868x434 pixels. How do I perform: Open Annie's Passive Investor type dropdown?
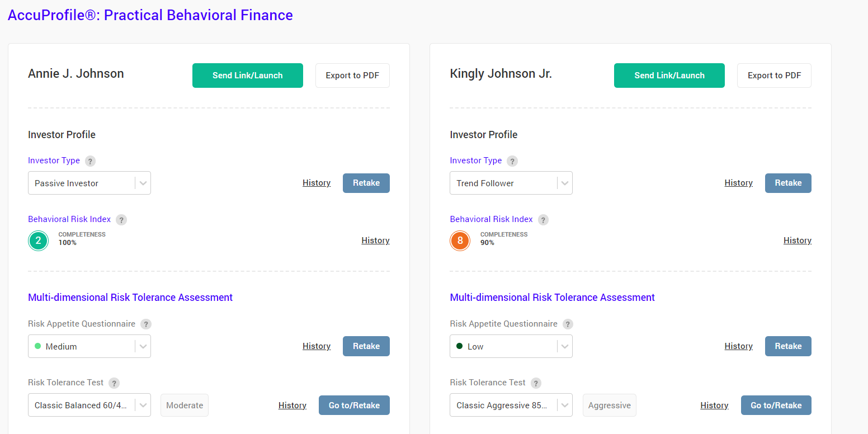[89, 183]
